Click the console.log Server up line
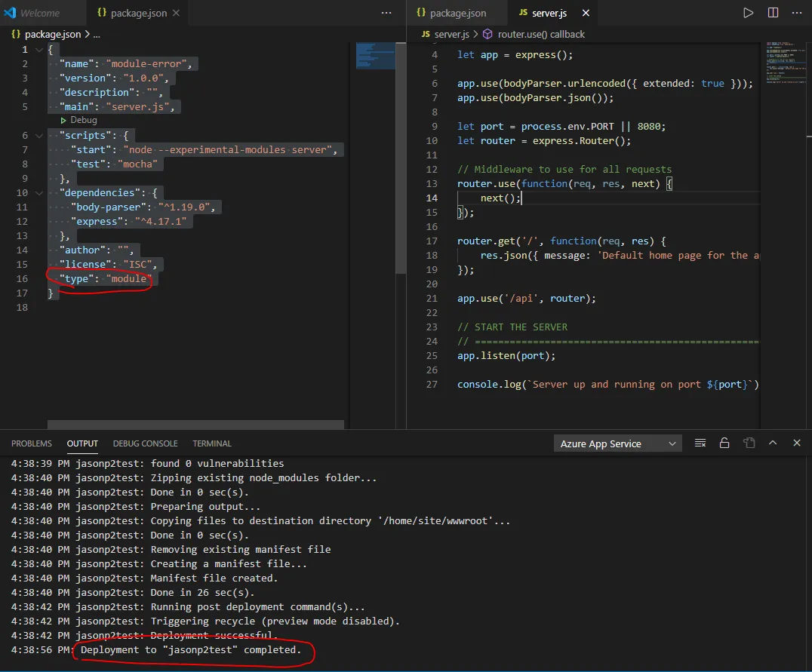 608,384
